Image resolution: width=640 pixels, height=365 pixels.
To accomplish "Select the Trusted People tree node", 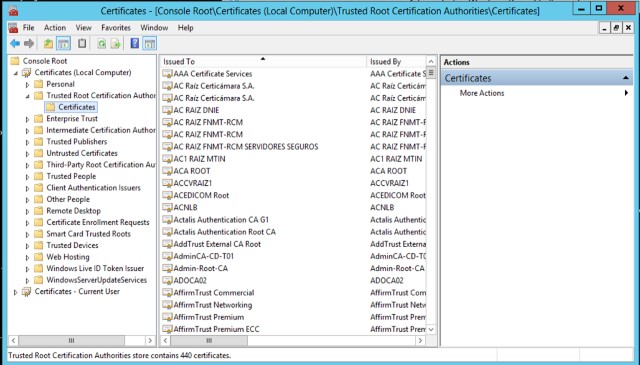I will point(71,176).
